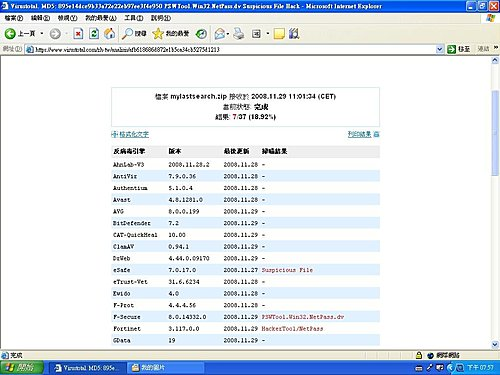Click the page icon in the address bar
This screenshot has width=500, height=375.
coord(30,50)
